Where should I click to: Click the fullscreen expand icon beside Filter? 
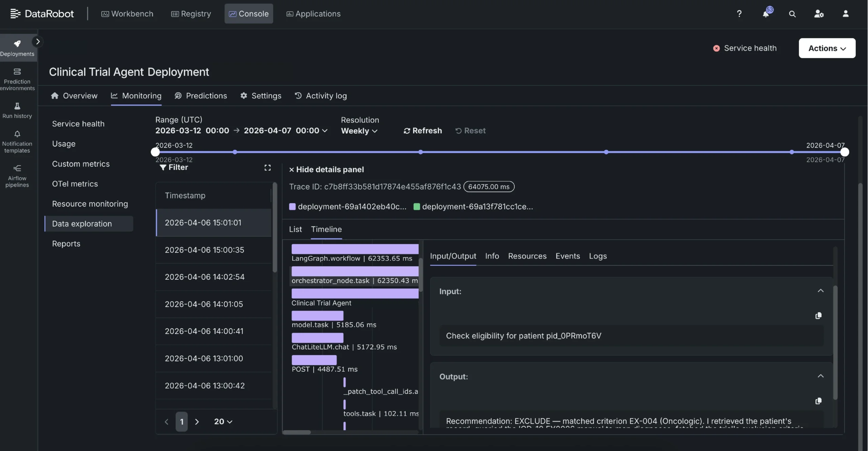(x=268, y=168)
